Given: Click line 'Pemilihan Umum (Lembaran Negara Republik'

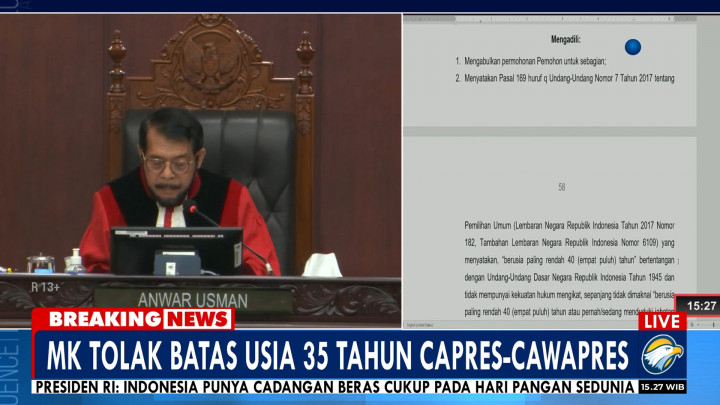Looking at the screenshot, I should [569, 225].
